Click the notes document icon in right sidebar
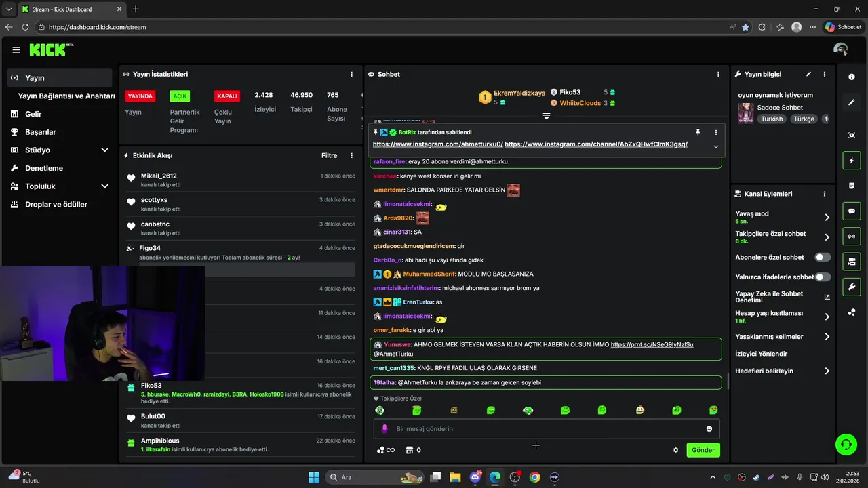The height and width of the screenshot is (488, 868). [852, 186]
